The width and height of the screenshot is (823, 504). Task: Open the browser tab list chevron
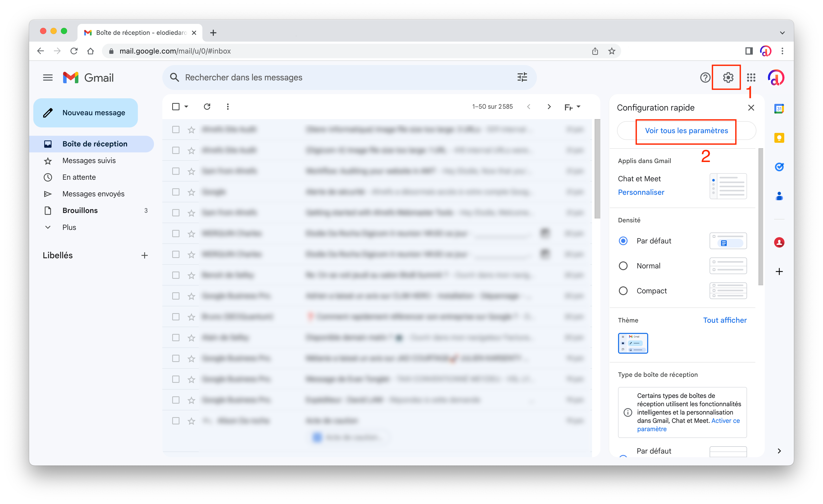[x=782, y=33]
